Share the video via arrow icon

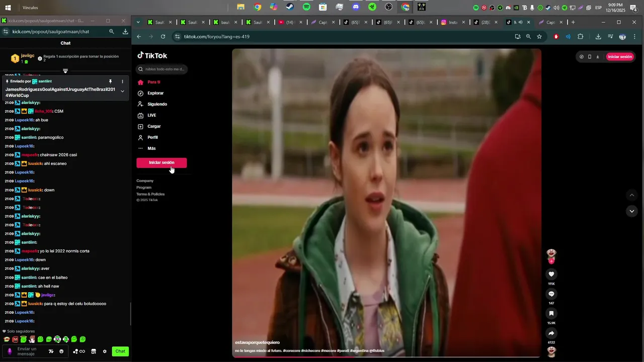coord(551,333)
